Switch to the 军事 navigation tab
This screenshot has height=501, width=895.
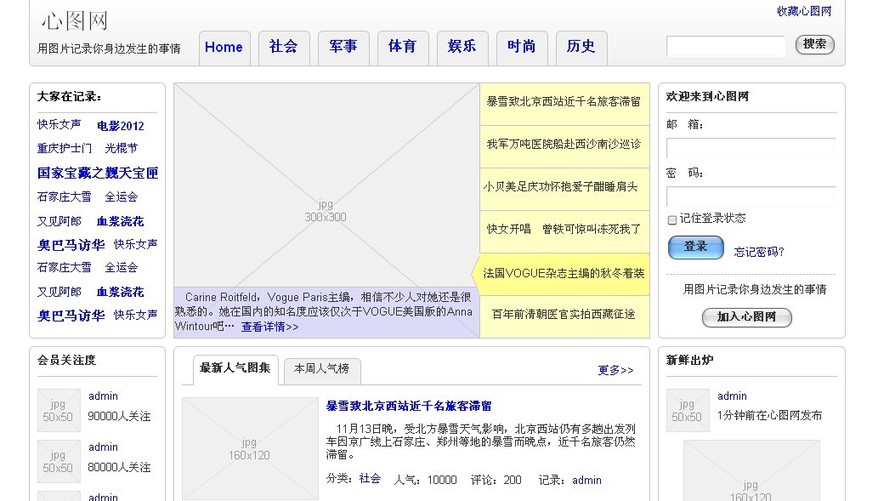point(343,47)
